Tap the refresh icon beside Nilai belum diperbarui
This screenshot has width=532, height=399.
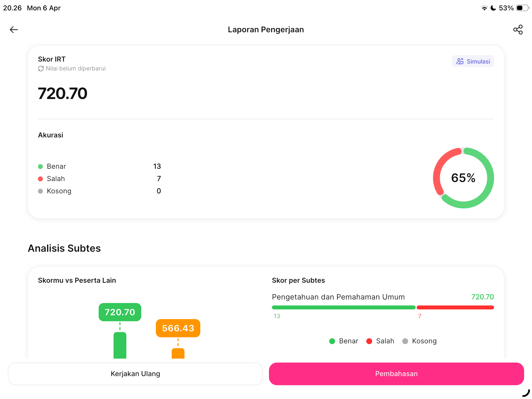[41, 68]
